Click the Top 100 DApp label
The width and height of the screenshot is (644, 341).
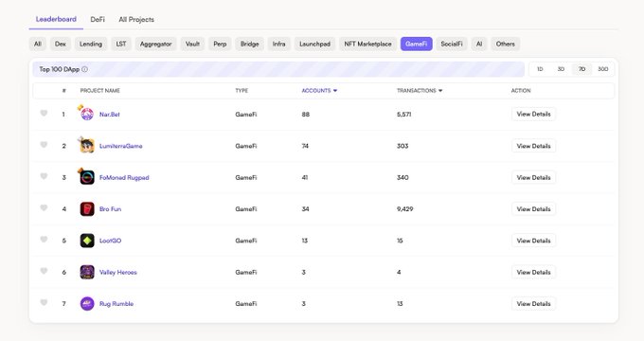(59, 69)
